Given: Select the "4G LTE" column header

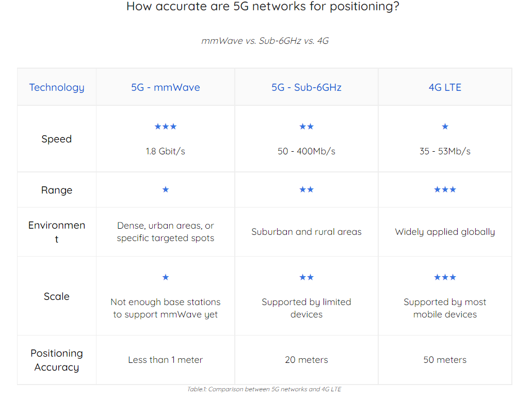Looking at the screenshot, I should [445, 87].
